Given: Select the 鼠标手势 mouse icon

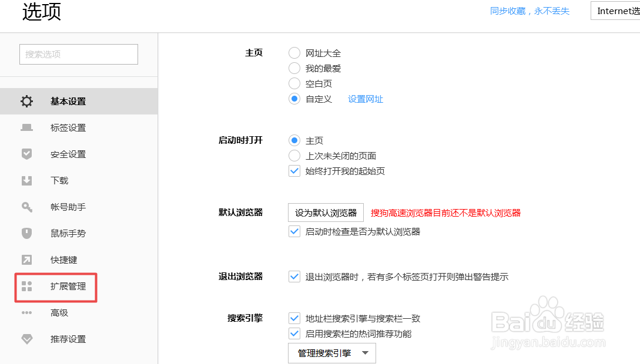Looking at the screenshot, I should (x=26, y=233).
